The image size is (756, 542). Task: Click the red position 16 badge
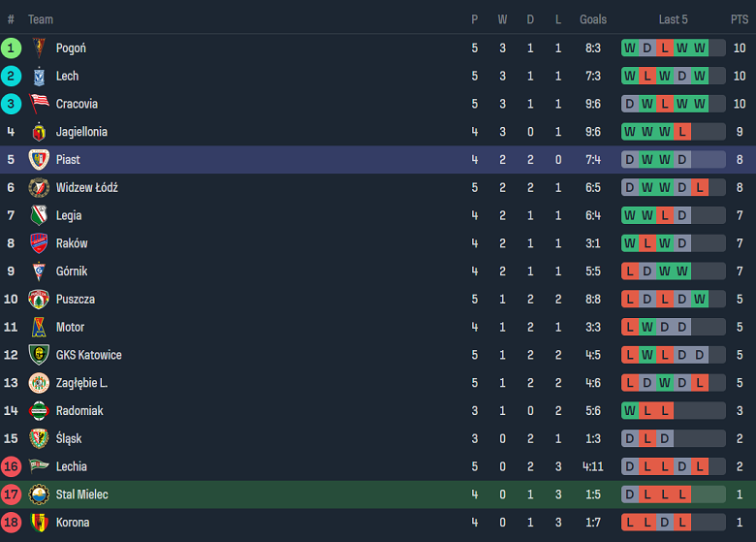tap(12, 466)
